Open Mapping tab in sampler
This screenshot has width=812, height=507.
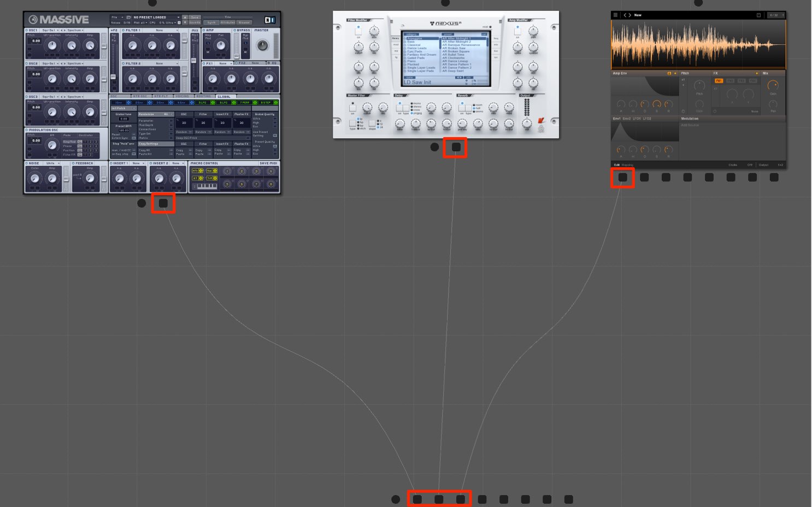pyautogui.click(x=627, y=165)
